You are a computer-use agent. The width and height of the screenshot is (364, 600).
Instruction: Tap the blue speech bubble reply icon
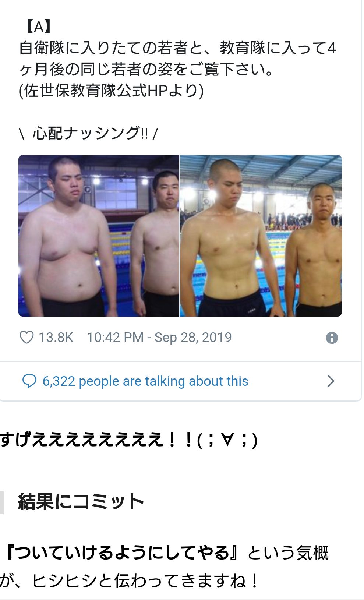29,381
